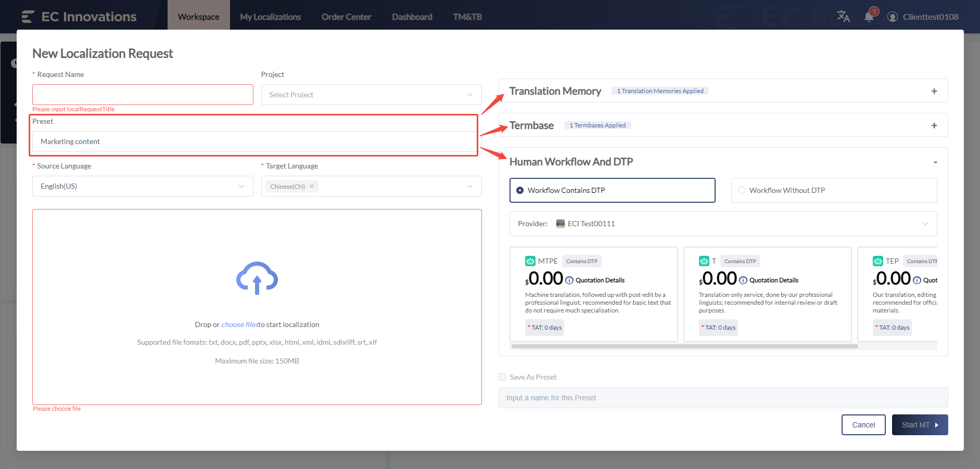Viewport: 980px width, 469px height.
Task: Open the Select Project dropdown
Action: 371,95
